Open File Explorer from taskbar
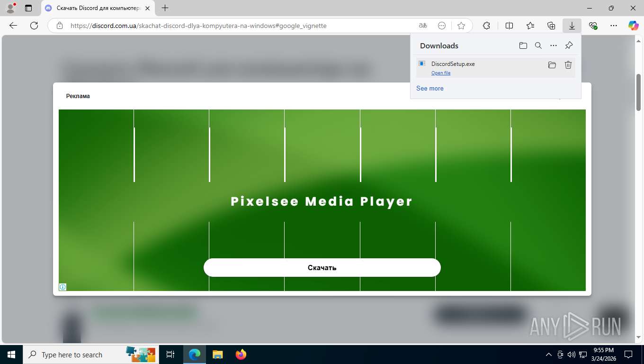Viewport: 644px width, 364px height. pyautogui.click(x=217, y=355)
